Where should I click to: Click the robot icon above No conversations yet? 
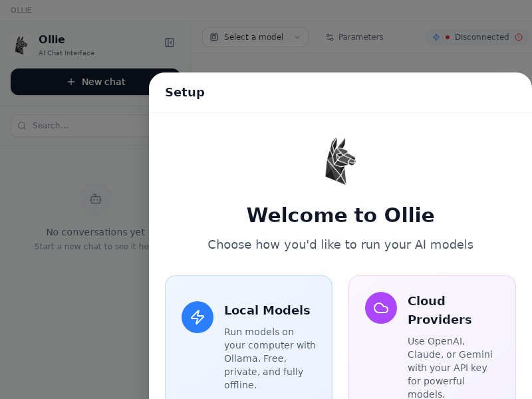96,199
